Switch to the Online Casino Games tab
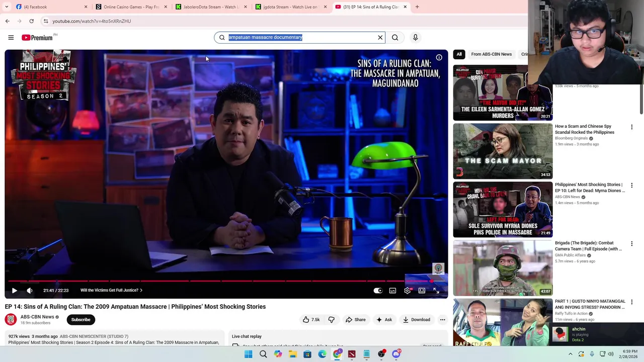 click(x=131, y=7)
